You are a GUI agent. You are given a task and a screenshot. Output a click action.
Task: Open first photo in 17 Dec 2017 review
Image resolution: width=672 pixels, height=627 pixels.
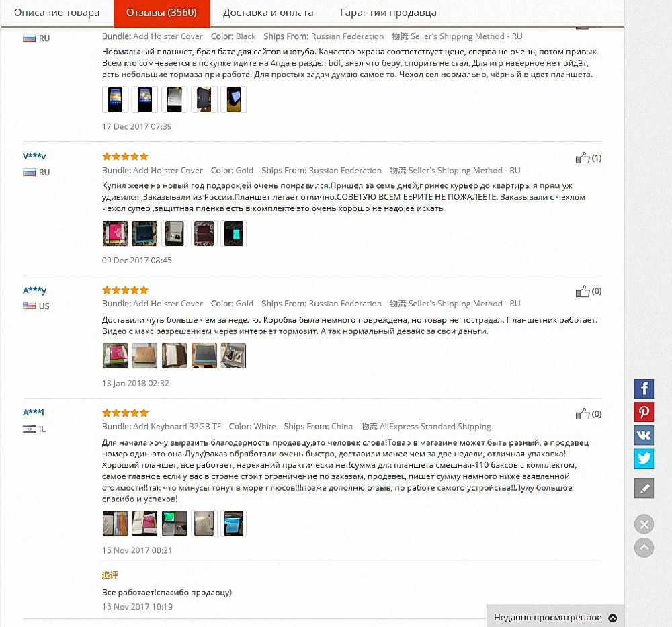tap(116, 99)
